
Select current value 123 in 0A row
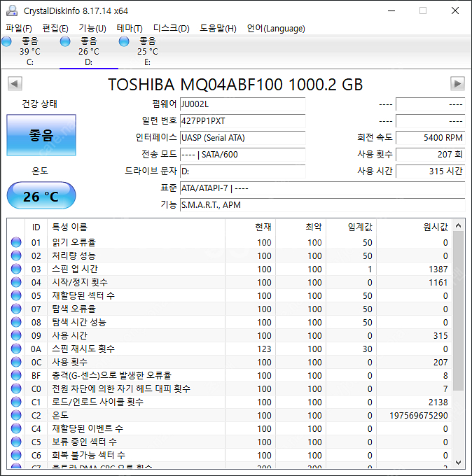tap(264, 349)
